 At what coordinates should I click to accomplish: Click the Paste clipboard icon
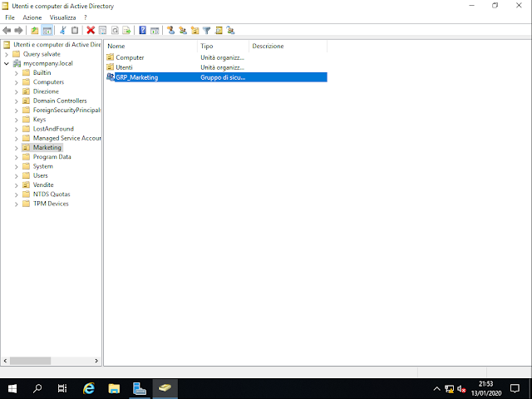75,31
